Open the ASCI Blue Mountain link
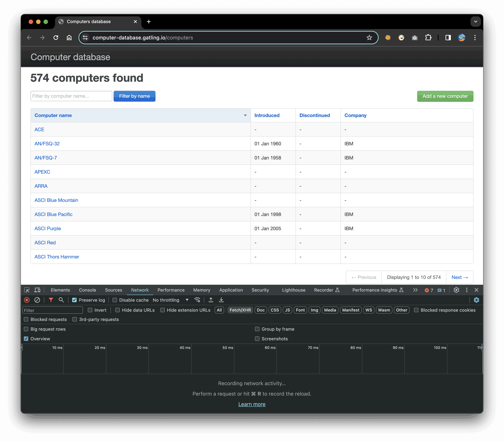Viewport: 504px width, 441px height. (x=56, y=200)
